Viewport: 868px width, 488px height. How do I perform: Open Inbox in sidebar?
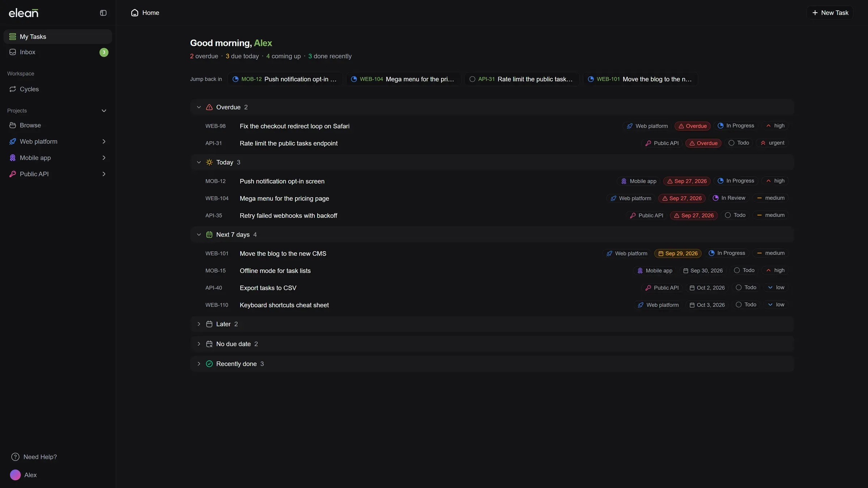(58, 52)
